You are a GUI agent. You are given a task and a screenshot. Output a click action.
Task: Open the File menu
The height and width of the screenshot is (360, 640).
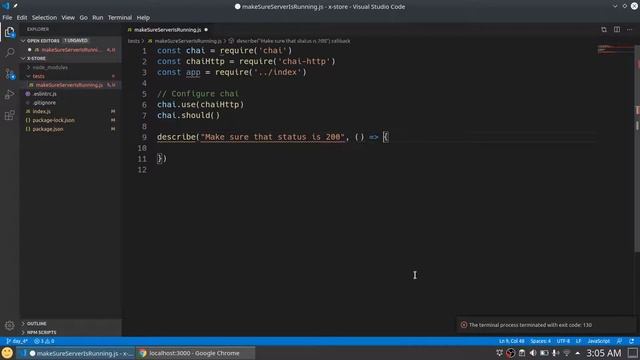click(x=7, y=18)
